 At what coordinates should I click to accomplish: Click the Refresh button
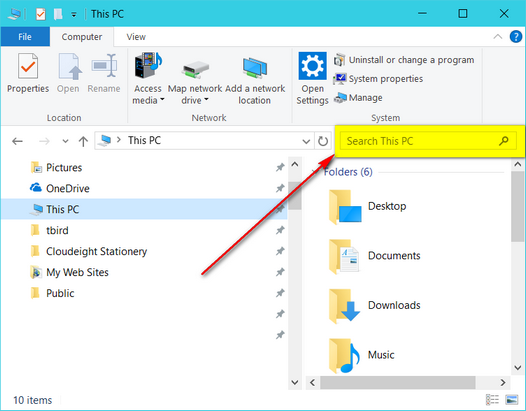323,141
